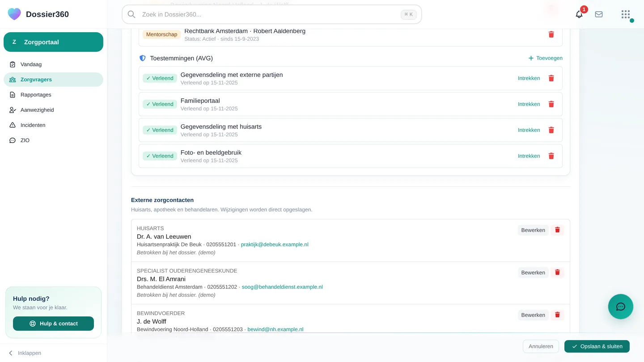644x362 pixels.
Task: Edit the Huisarts contact
Action: tap(533, 230)
